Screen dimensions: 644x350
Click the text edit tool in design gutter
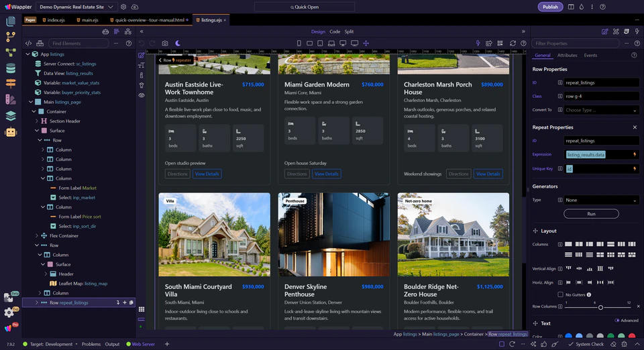pyautogui.click(x=142, y=65)
